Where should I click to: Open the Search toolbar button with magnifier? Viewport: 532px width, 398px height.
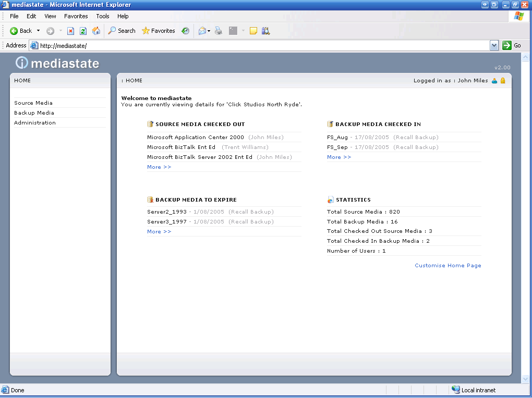point(122,31)
